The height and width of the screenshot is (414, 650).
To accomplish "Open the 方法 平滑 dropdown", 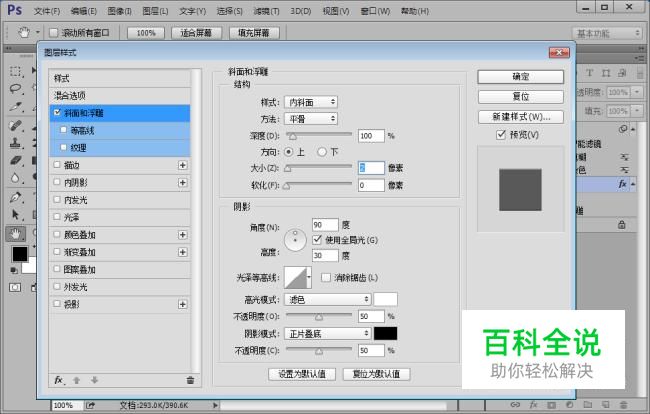I will point(311,119).
